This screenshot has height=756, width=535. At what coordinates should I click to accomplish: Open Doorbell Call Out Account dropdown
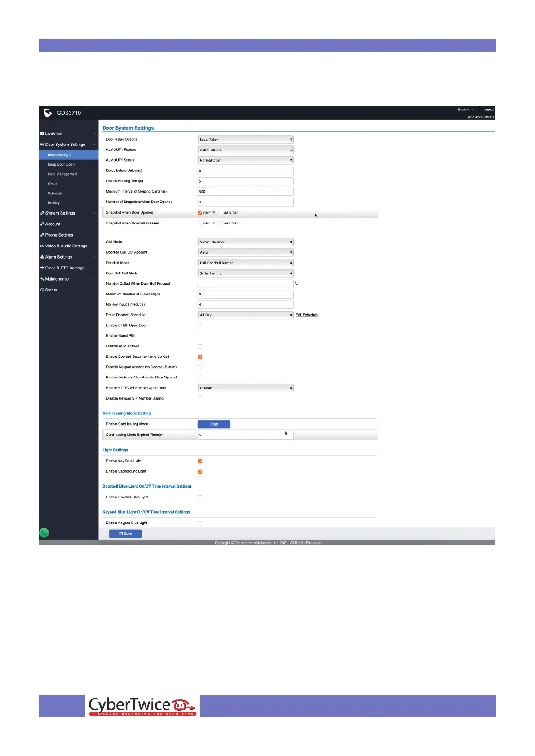(245, 252)
